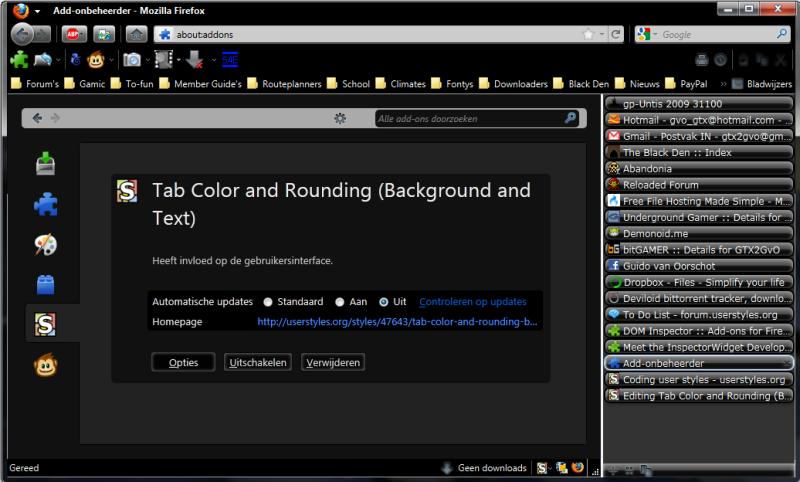
Task: Open Appearance palette category in sidebar
Action: [x=45, y=244]
